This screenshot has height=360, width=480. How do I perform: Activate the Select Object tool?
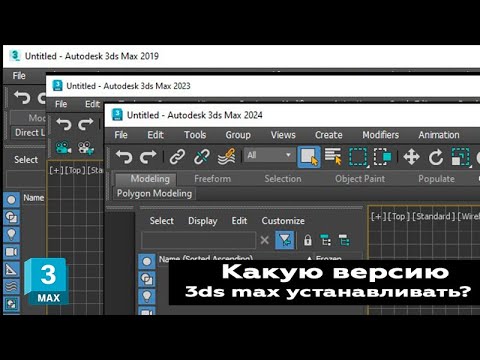309,156
